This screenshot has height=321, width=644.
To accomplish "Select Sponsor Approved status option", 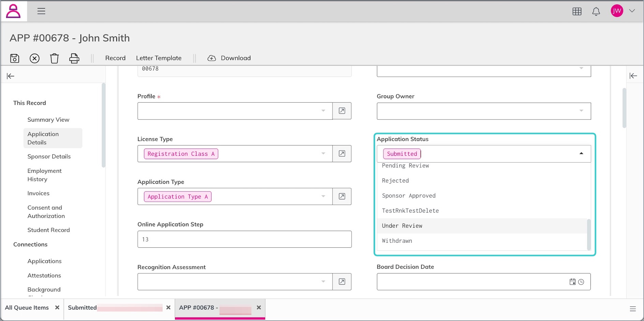I will 482,196.
